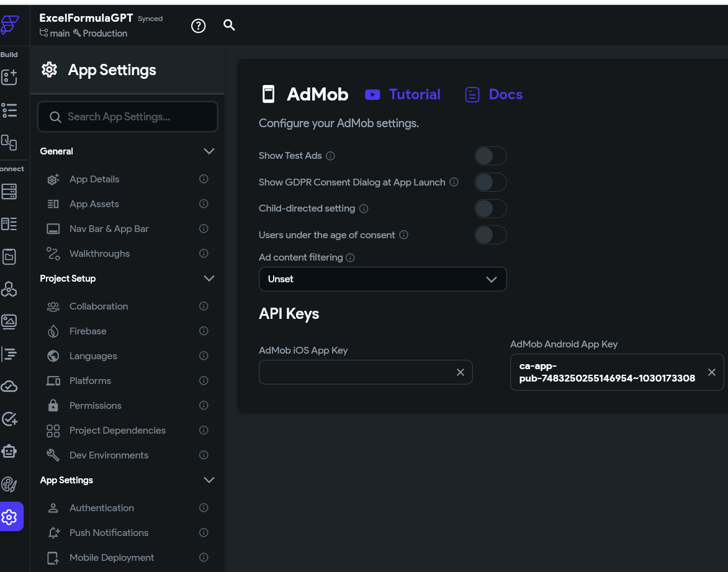Image resolution: width=728 pixels, height=572 pixels.
Task: Open the API Calls cubes icon
Action: [x=9, y=288]
